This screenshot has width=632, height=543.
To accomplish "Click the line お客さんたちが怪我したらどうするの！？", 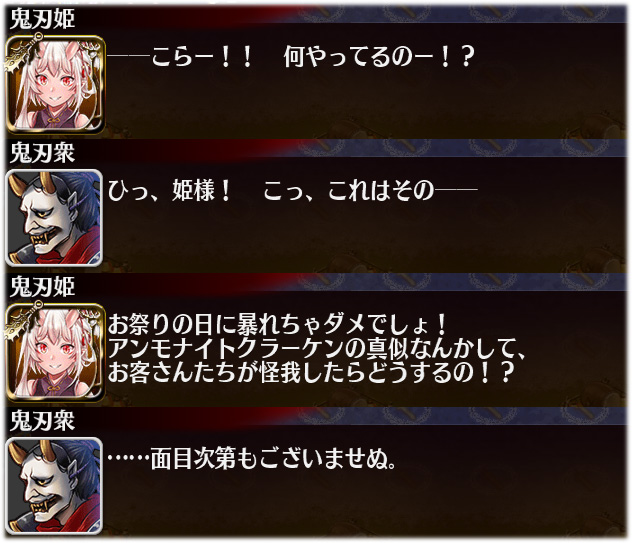I will click(311, 372).
